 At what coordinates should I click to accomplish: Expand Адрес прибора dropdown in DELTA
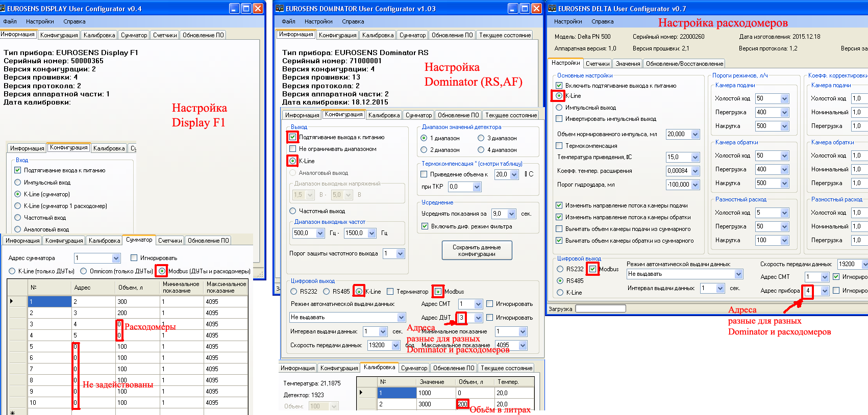point(824,291)
